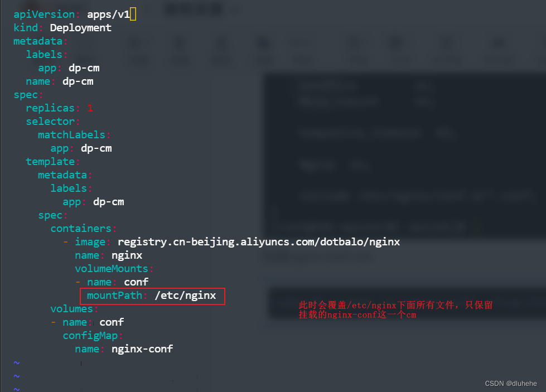Click the replicas value 1

pos(90,108)
